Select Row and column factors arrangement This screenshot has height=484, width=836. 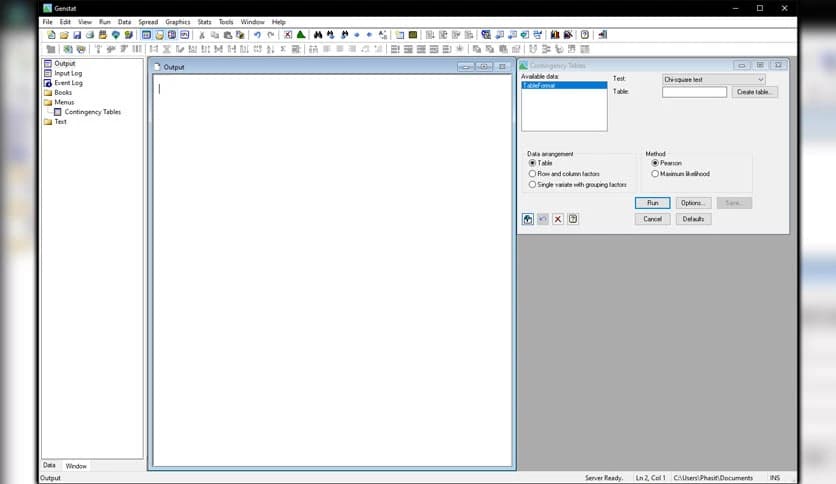[x=532, y=174]
